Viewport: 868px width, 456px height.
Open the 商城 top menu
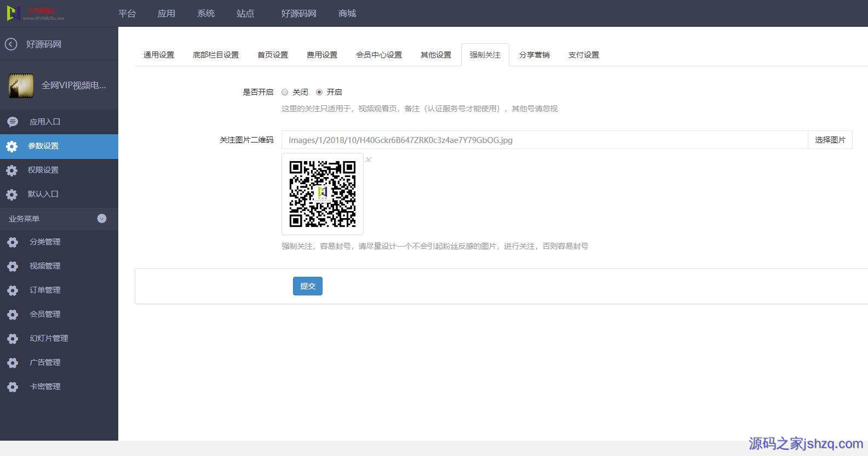(347, 13)
